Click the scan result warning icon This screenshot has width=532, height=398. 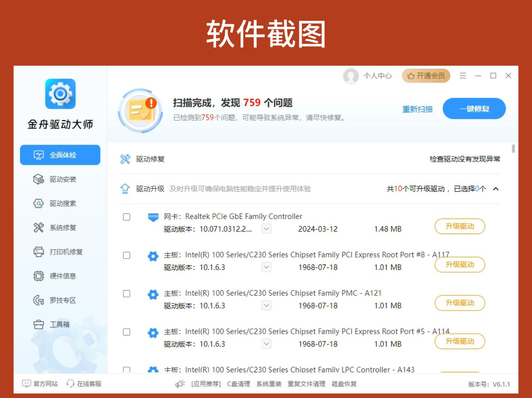click(140, 110)
